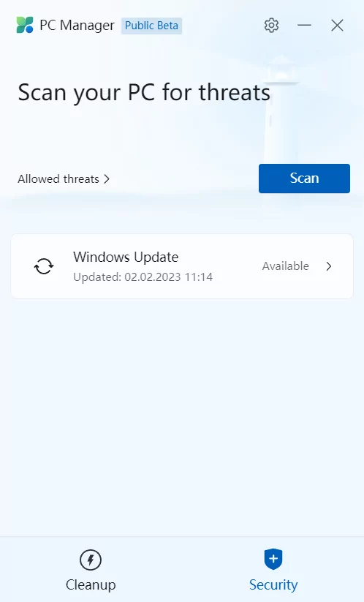Click the Public Beta badge
Screen dimensions: 364x602
(x=151, y=26)
